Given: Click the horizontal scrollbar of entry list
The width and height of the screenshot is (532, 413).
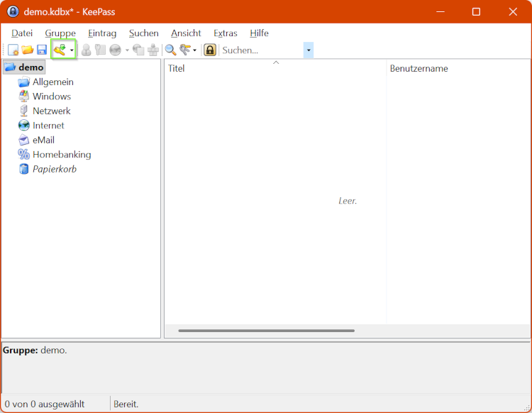Looking at the screenshot, I should click(266, 331).
